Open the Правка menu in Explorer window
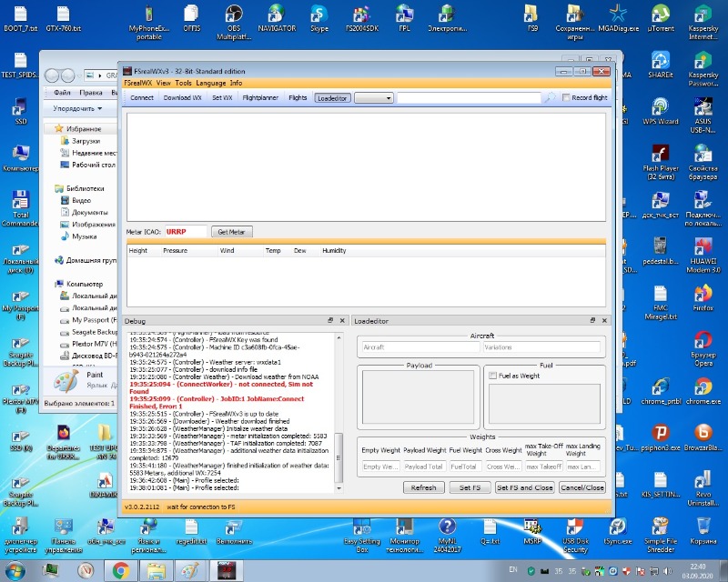The image size is (728, 582). click(x=90, y=93)
